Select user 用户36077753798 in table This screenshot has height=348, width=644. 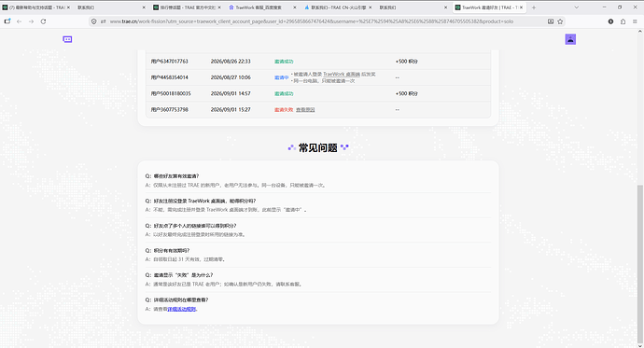click(x=169, y=109)
